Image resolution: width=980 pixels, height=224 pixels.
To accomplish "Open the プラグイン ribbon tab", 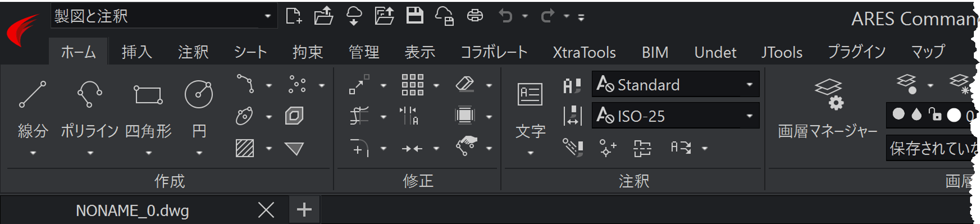I will [x=857, y=52].
